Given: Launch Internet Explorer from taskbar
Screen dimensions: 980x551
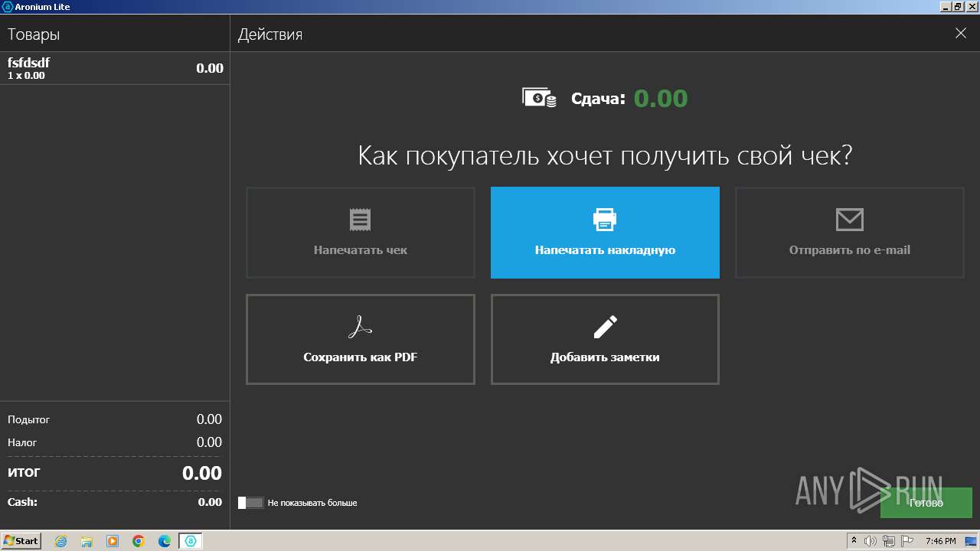Looking at the screenshot, I should 60,541.
